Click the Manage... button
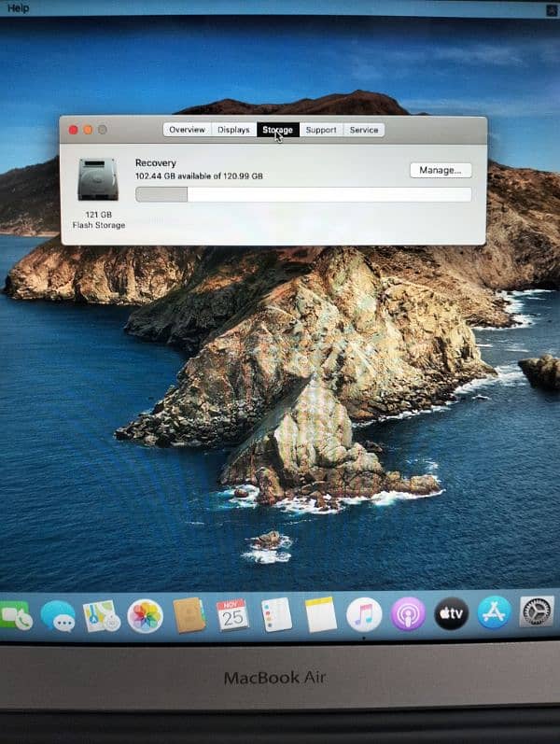 point(441,170)
